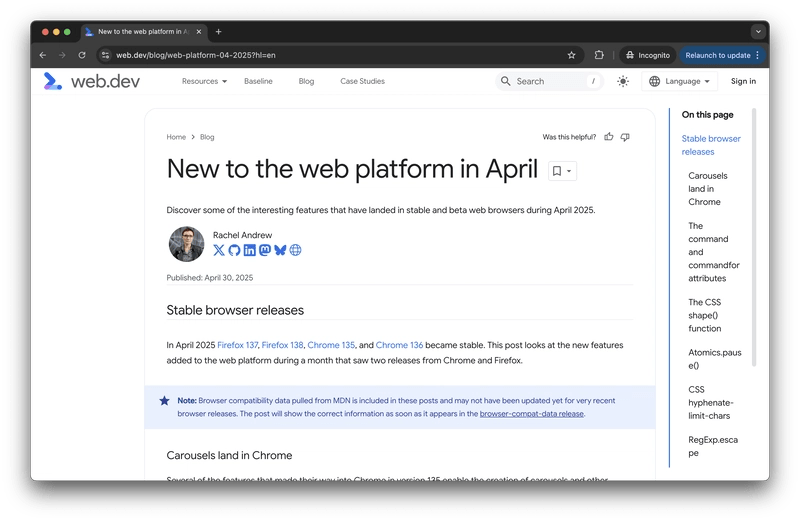Click the thumbs down not helpful icon

(624, 137)
